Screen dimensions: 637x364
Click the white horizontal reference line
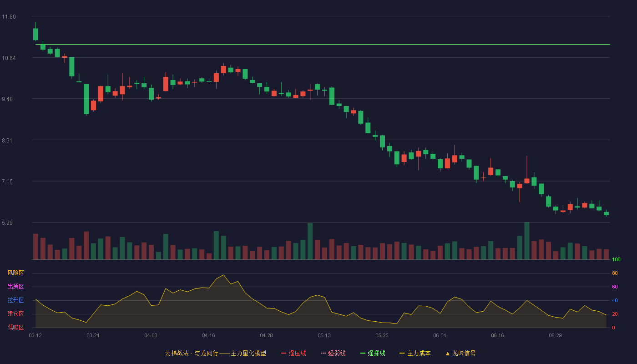323,44
